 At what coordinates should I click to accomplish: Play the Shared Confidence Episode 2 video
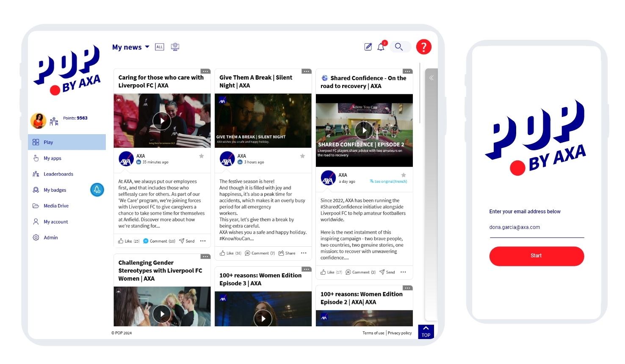pos(364,130)
